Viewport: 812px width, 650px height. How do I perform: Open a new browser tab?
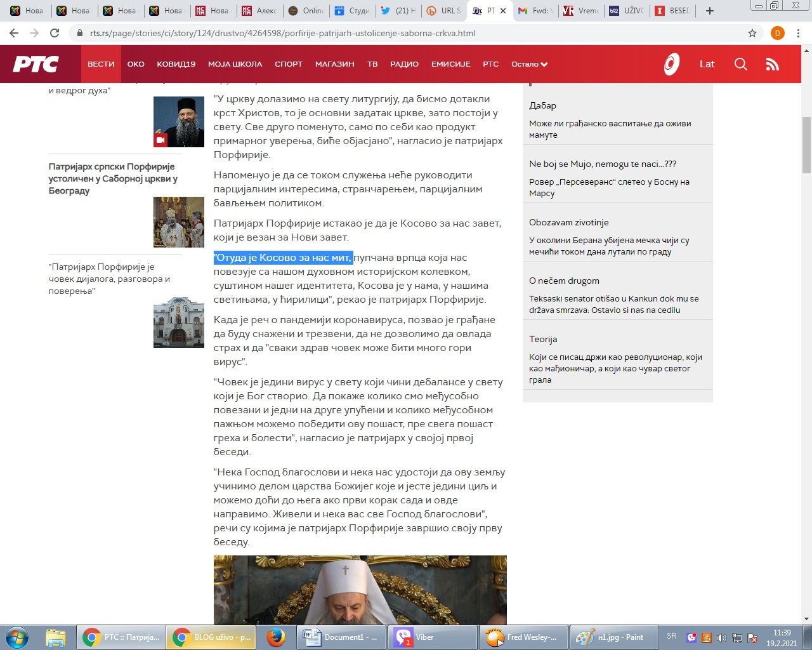tap(710, 11)
